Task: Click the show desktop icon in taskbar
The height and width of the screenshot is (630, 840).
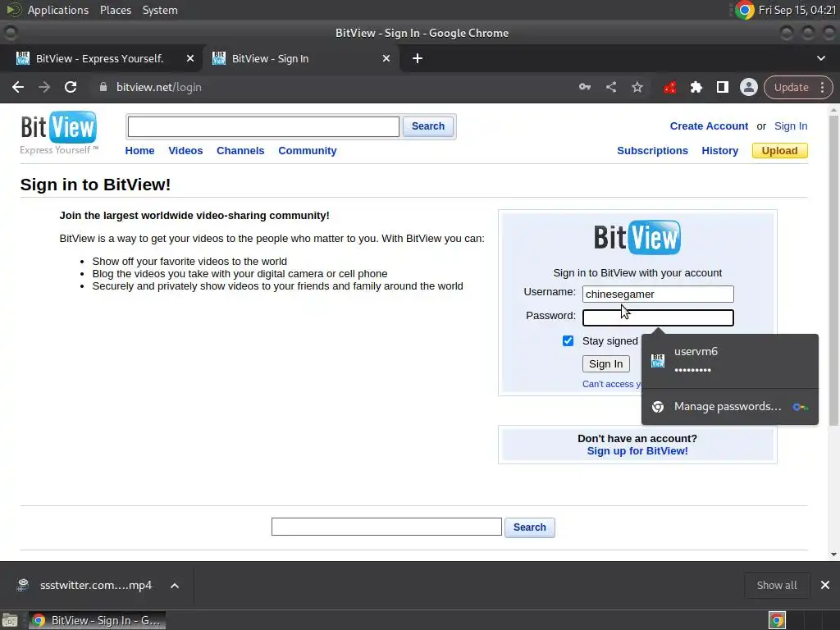Action: click(x=10, y=620)
